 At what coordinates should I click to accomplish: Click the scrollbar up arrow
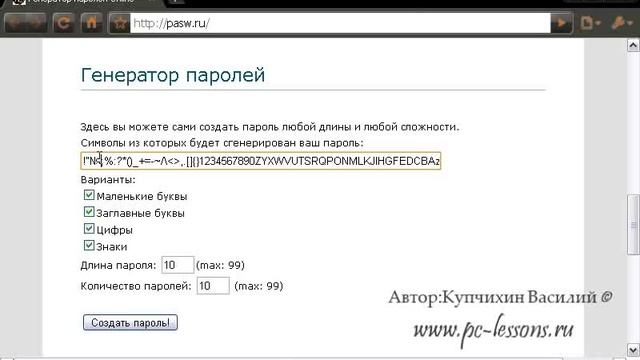(633, 45)
